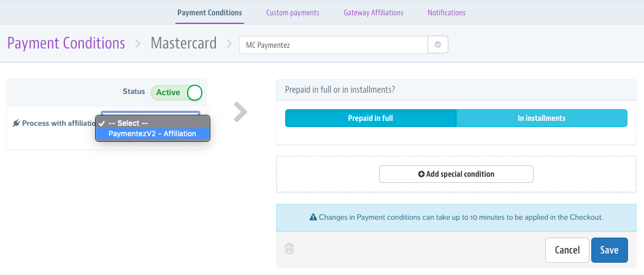644x275 pixels.
Task: Click the checkmark icon beside name field
Action: tap(438, 45)
